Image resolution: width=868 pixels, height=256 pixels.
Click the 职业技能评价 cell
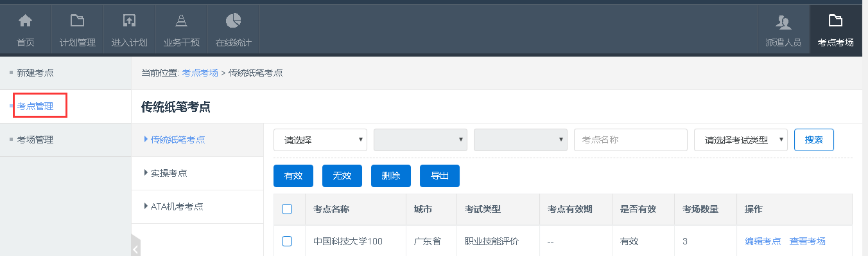(x=492, y=241)
